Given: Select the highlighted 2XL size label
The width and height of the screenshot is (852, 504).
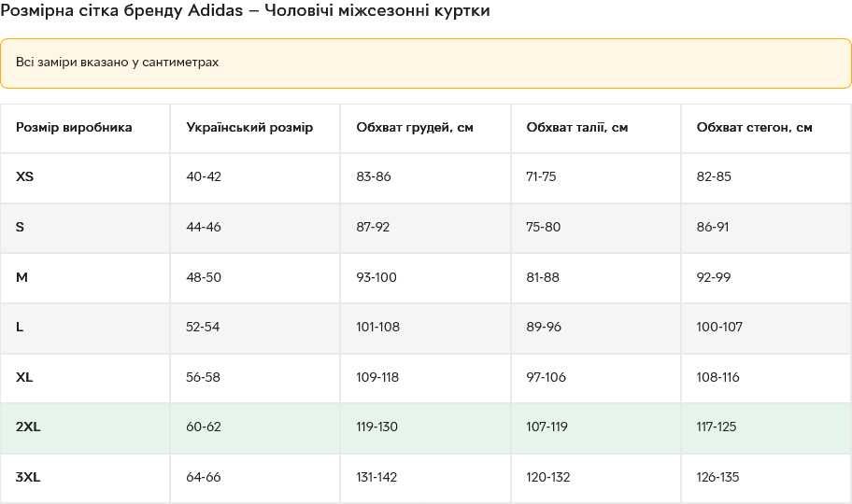Looking at the screenshot, I should [x=28, y=427].
